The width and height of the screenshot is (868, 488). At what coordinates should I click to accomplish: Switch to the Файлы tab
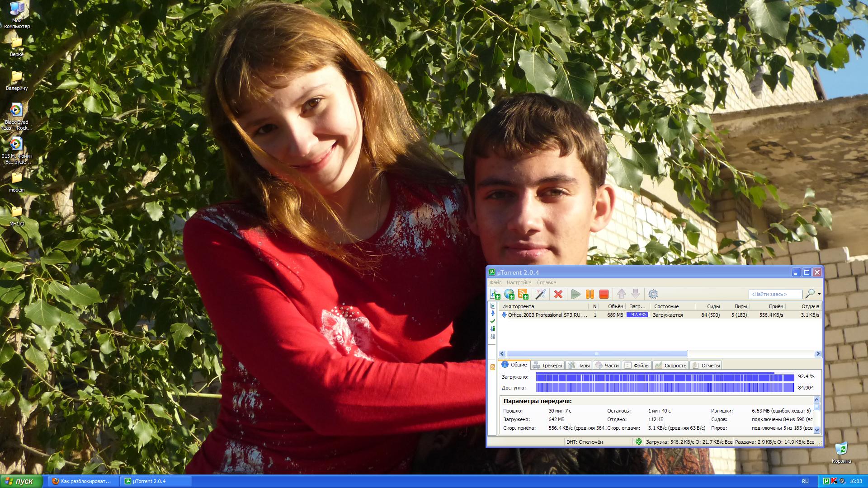[x=637, y=365]
